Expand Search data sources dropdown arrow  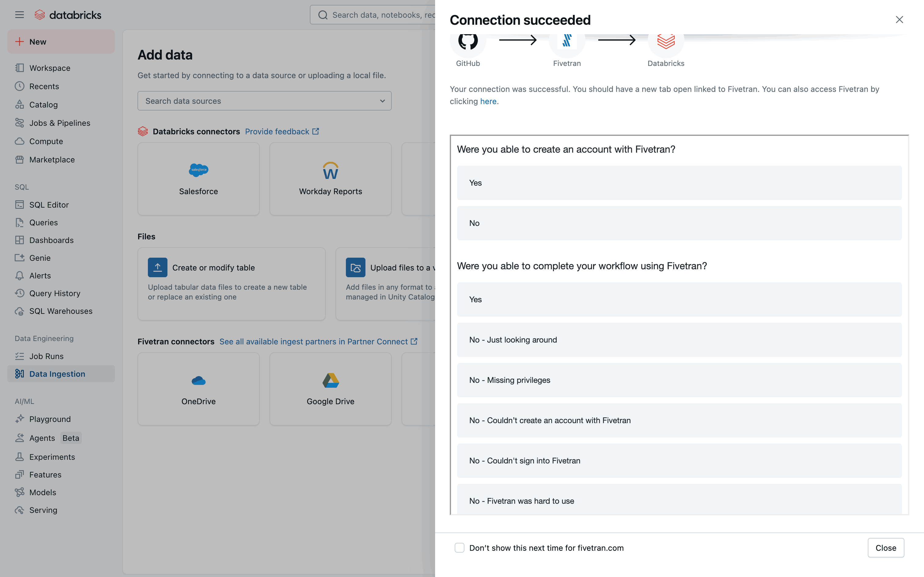pyautogui.click(x=382, y=101)
